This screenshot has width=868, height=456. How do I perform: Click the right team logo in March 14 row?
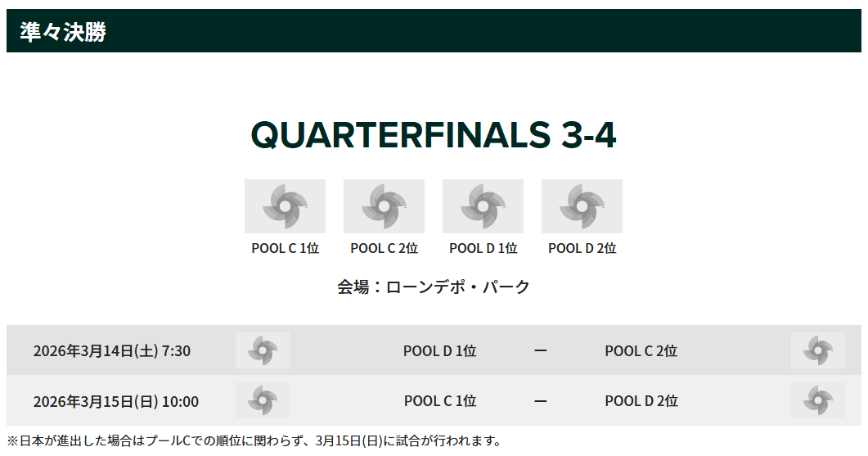[817, 350]
